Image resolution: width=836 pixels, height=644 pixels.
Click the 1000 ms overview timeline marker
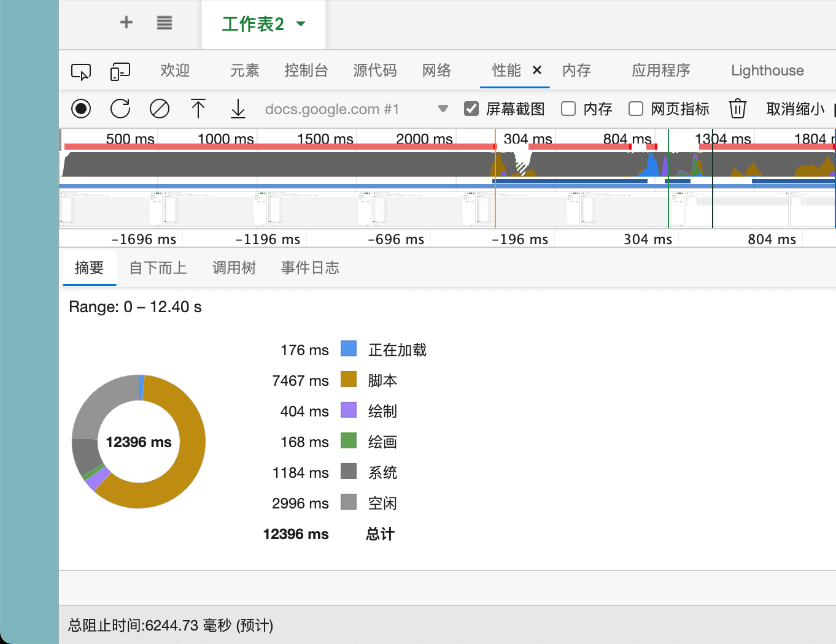tap(225, 139)
